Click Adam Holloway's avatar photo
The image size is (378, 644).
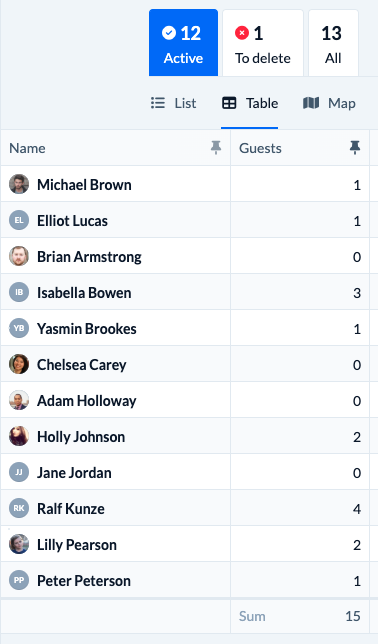click(19, 400)
